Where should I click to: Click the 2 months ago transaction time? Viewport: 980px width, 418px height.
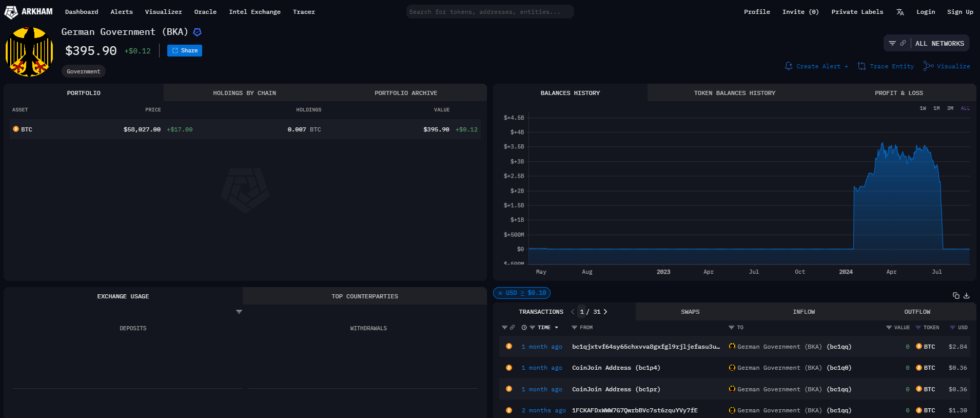pos(543,410)
